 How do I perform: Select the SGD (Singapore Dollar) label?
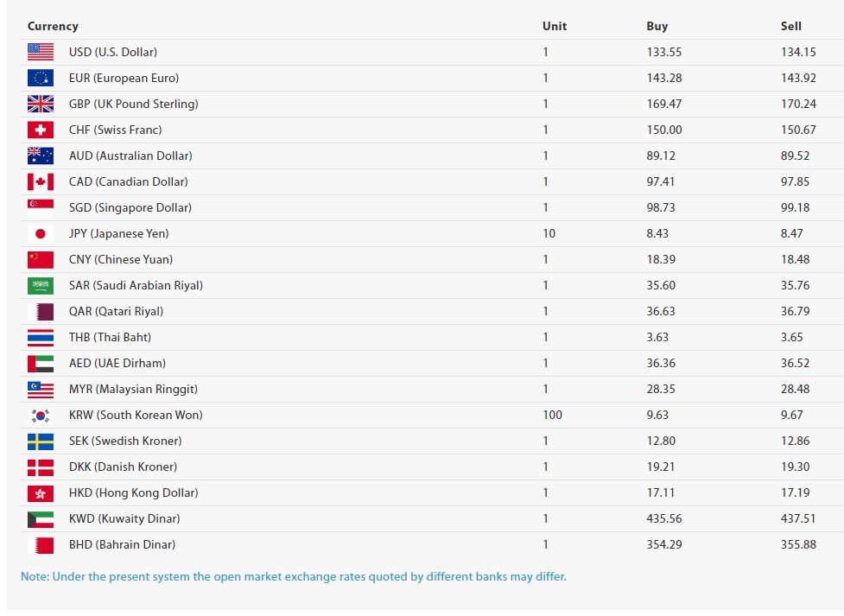[130, 207]
